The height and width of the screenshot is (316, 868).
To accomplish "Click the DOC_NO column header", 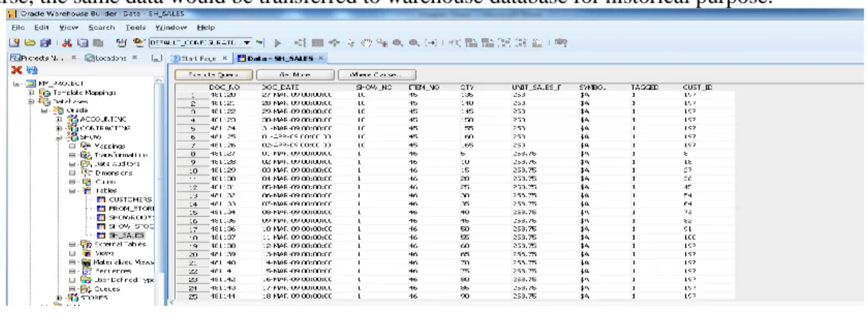I will (x=223, y=88).
